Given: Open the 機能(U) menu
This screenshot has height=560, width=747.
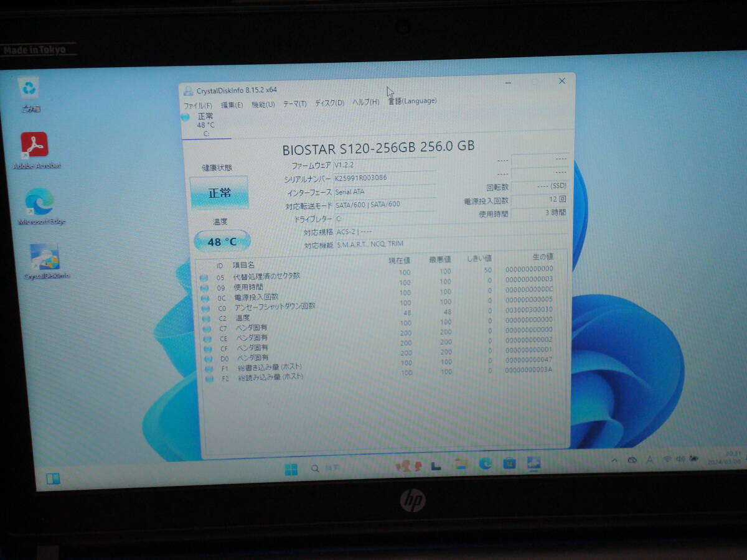Looking at the screenshot, I should pyautogui.click(x=263, y=105).
